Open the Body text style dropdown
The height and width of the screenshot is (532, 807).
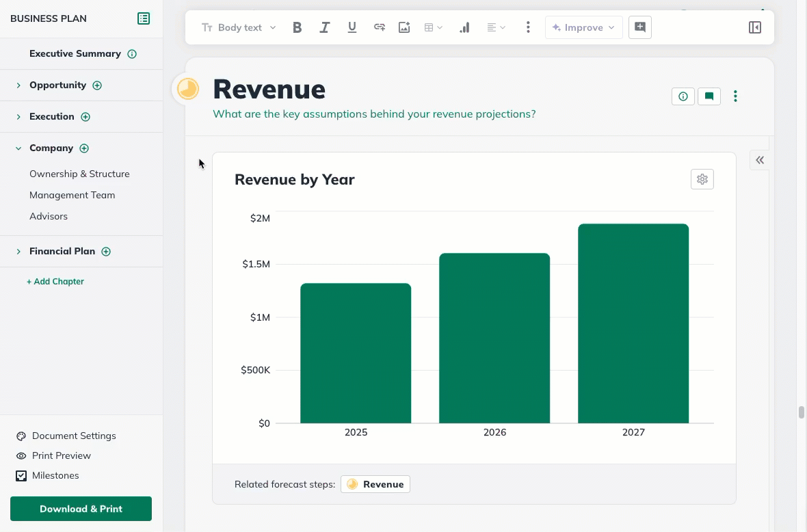pos(238,27)
